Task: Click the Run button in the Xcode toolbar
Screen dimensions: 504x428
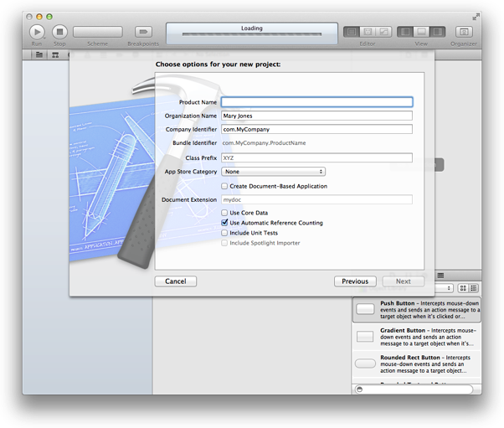Action: [37, 32]
